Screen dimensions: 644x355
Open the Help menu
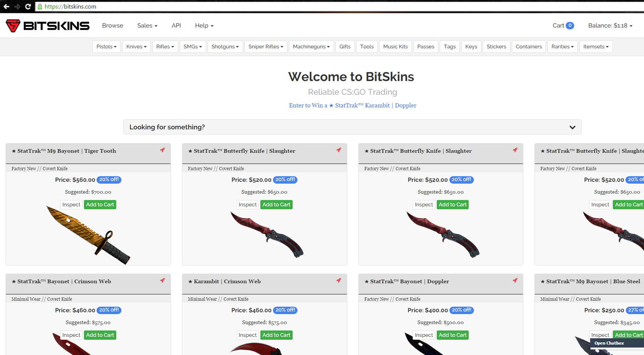[204, 26]
